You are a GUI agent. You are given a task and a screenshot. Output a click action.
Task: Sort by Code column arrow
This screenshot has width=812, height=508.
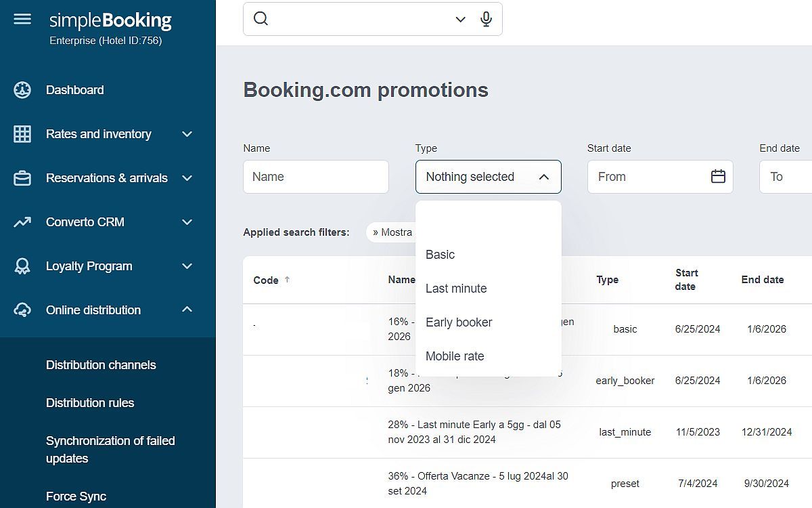click(287, 280)
